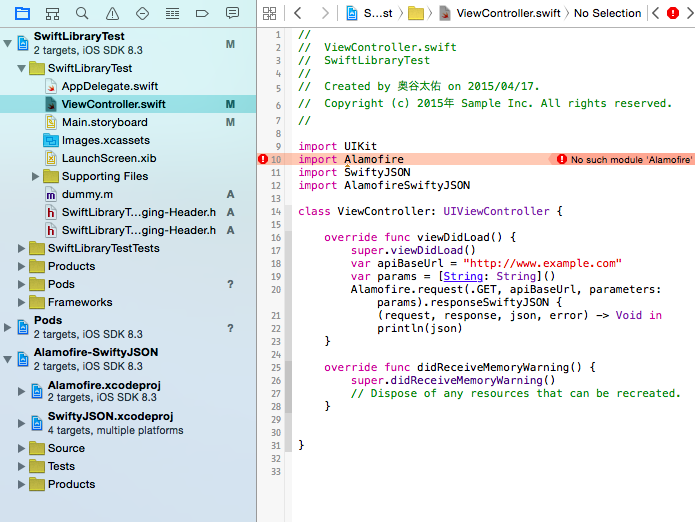
Task: Click the underlined String type link
Action: pyautogui.click(x=463, y=277)
